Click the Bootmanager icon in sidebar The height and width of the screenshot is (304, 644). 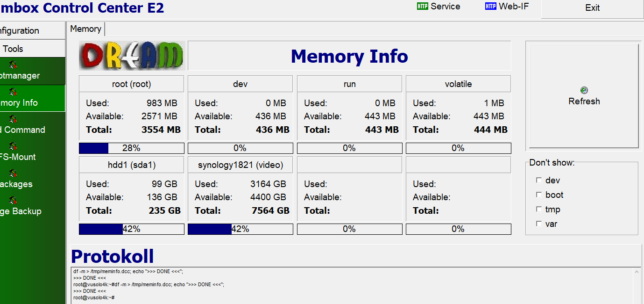[13, 65]
